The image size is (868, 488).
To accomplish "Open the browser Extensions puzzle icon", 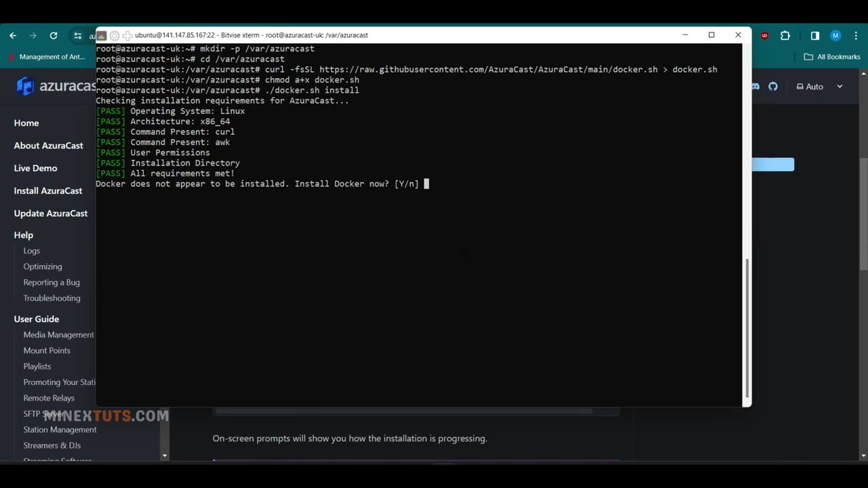I will 785,35.
